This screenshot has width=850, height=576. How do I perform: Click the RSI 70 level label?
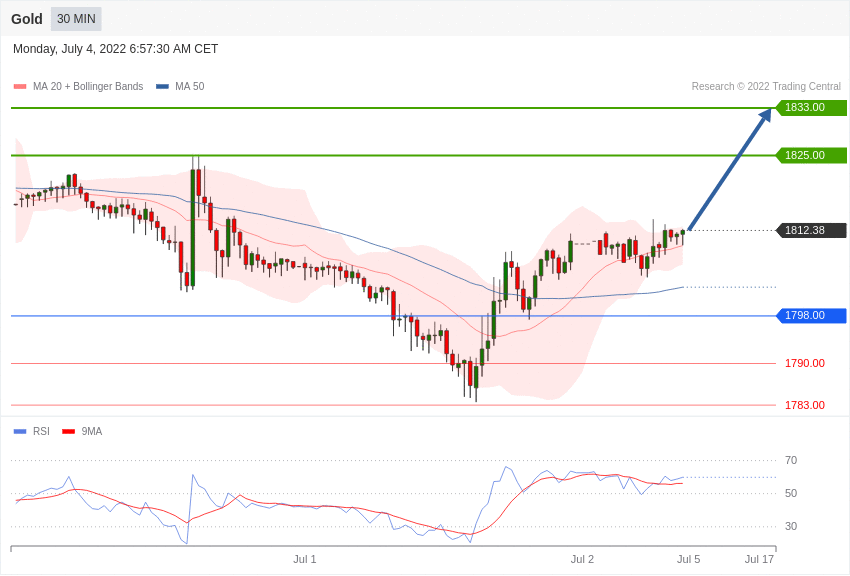click(x=791, y=460)
